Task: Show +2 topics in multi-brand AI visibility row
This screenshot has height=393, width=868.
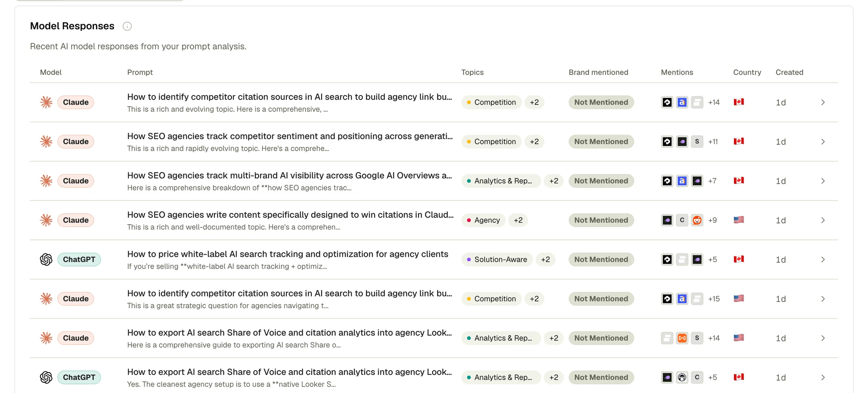Action: click(554, 181)
